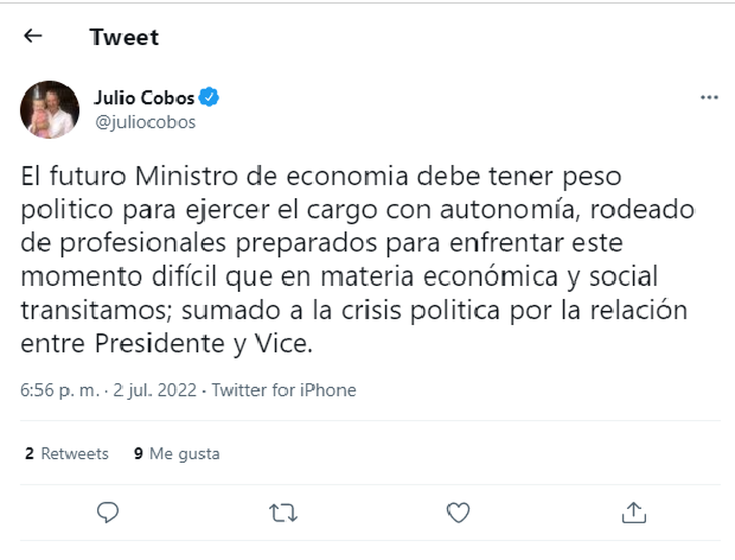Click the Tweet page heading
The image size is (735, 560).
coord(124,37)
